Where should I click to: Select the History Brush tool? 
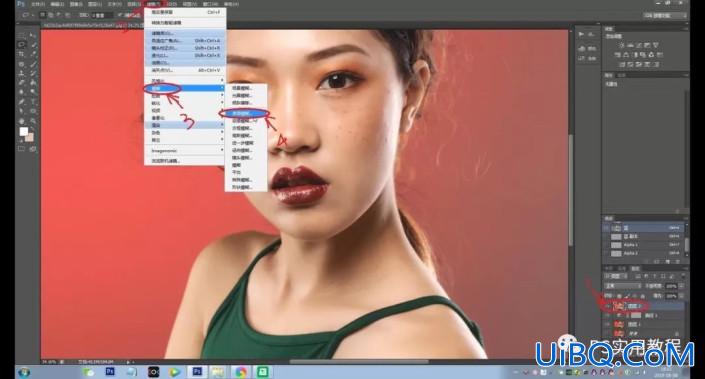tap(33, 73)
